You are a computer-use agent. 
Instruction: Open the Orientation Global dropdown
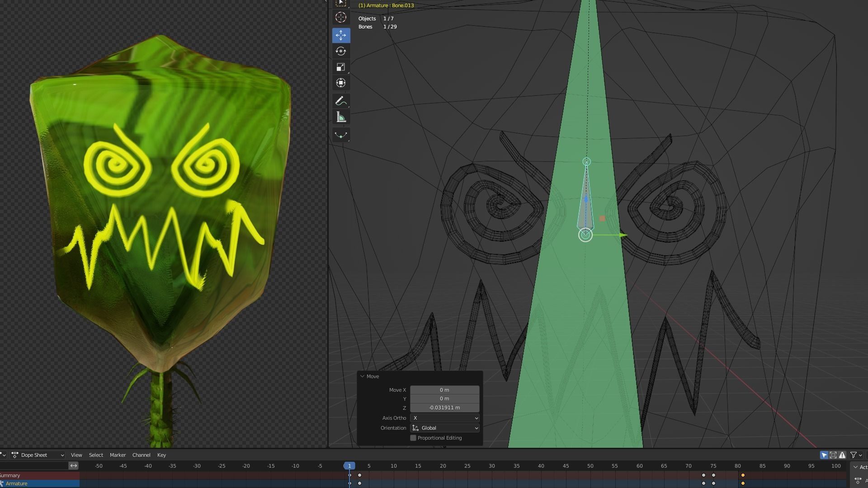(x=445, y=428)
